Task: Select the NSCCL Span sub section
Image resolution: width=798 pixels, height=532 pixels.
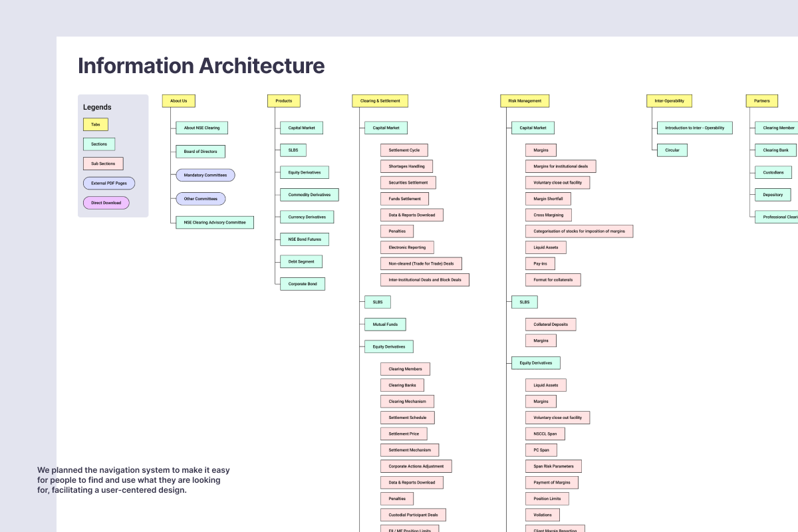Action: [545, 434]
